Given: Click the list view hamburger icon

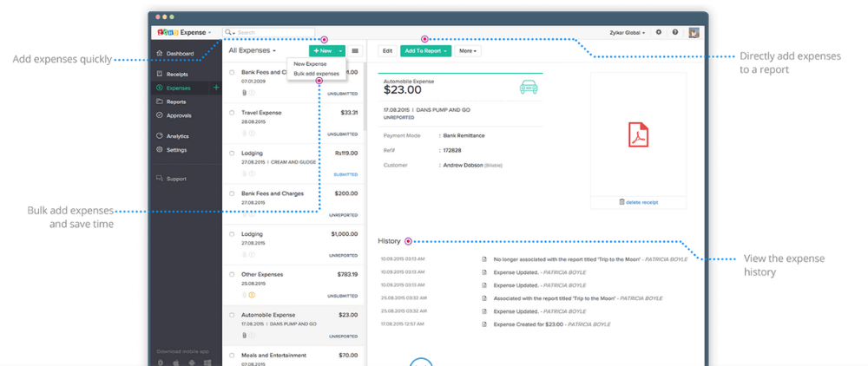Looking at the screenshot, I should (355, 51).
